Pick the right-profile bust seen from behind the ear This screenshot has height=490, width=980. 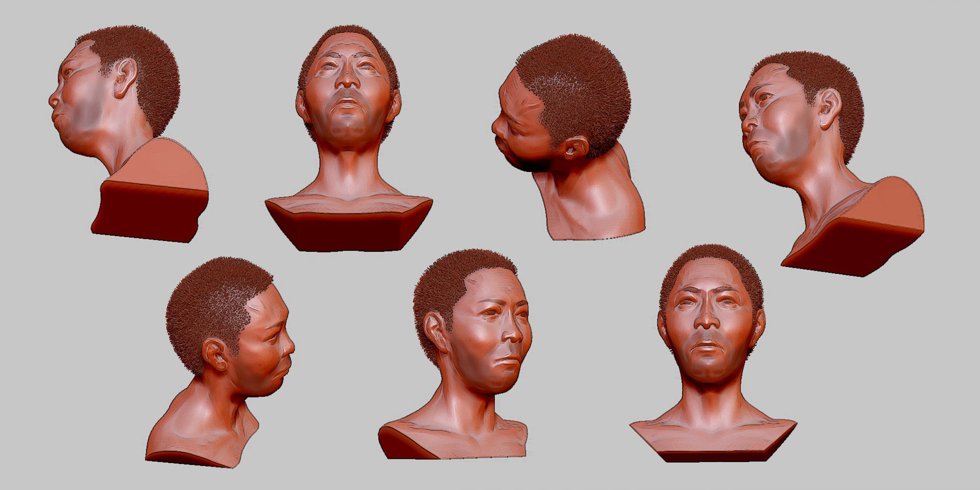(x=220, y=362)
